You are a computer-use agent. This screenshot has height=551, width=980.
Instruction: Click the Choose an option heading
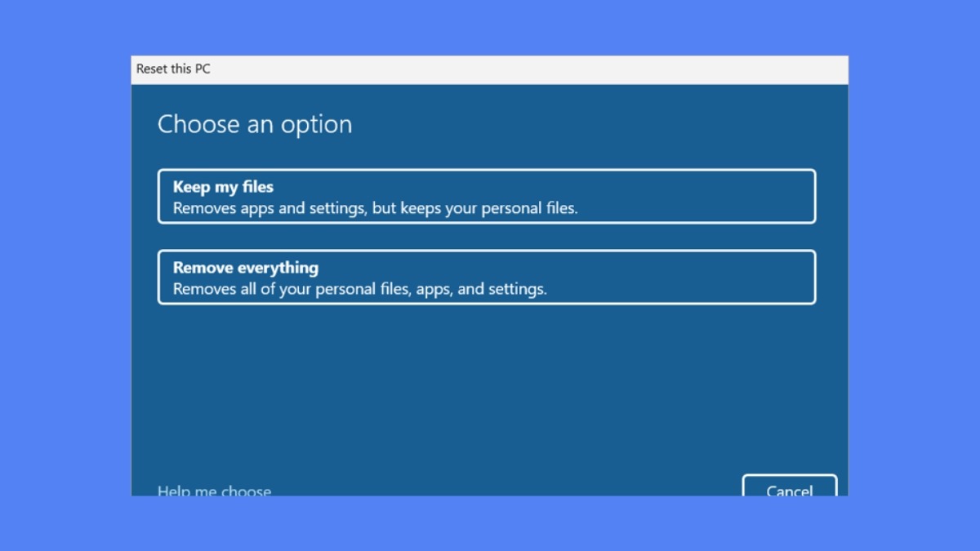pyautogui.click(x=255, y=124)
